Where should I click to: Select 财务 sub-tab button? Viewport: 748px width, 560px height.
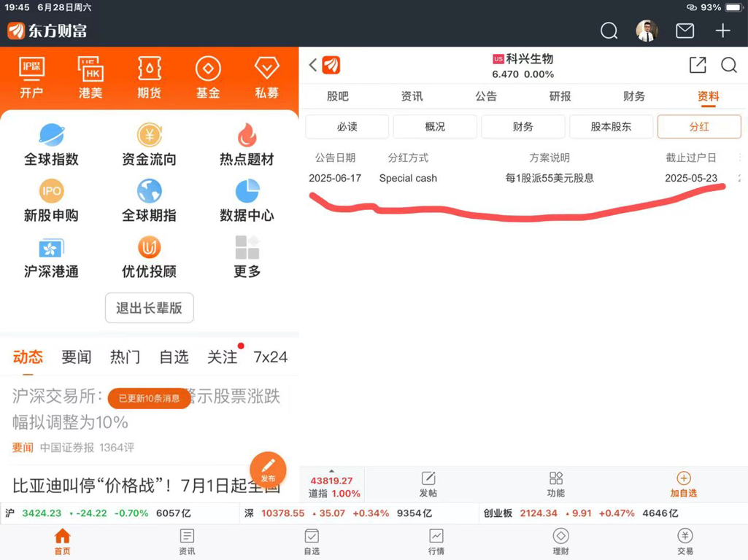point(523,127)
